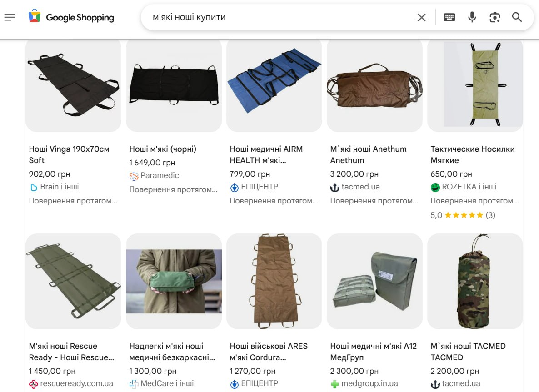The height and width of the screenshot is (392, 539).
Task: Clear the search query with X
Action: coord(421,17)
